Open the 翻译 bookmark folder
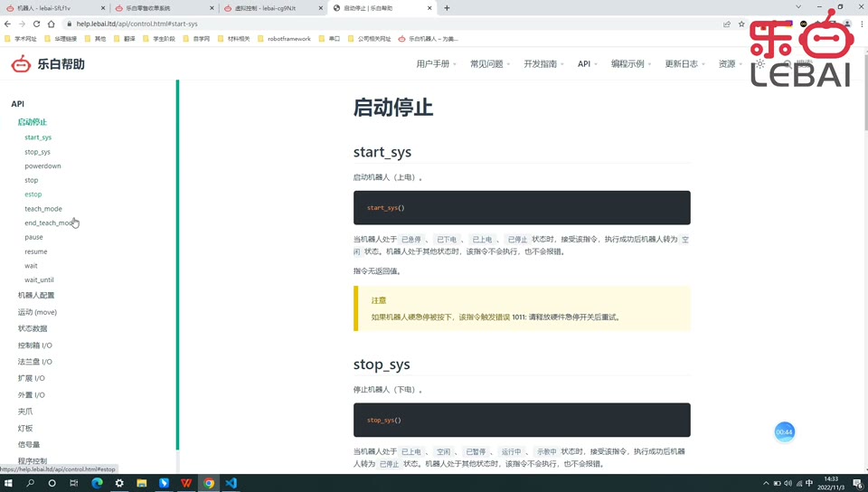The height and width of the screenshot is (492, 868). click(125, 39)
